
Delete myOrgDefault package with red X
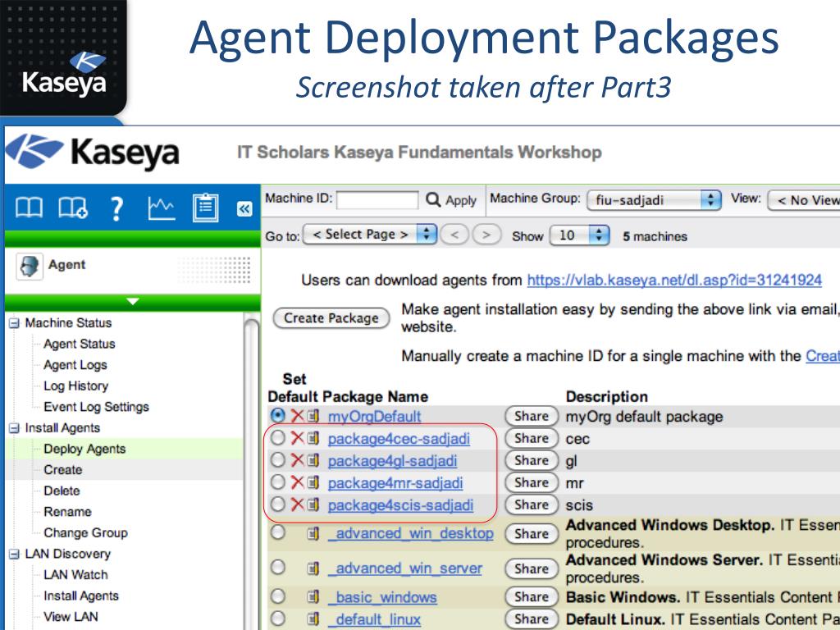(297, 415)
